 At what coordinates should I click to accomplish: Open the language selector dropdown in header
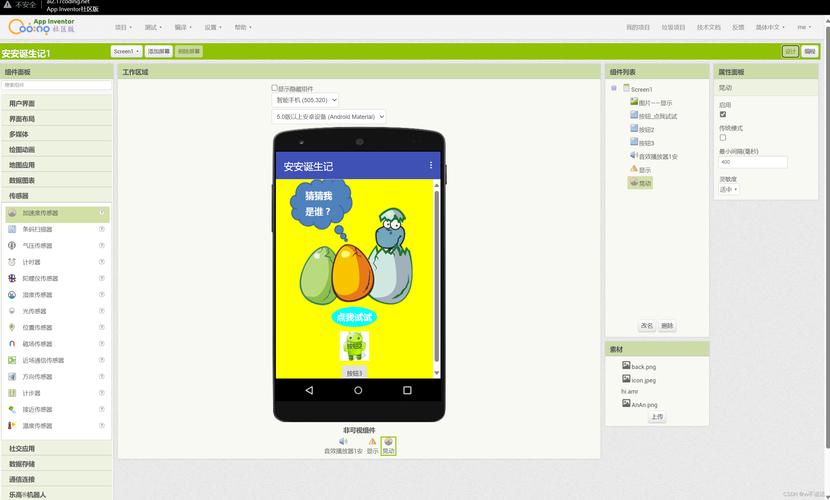[770, 28]
